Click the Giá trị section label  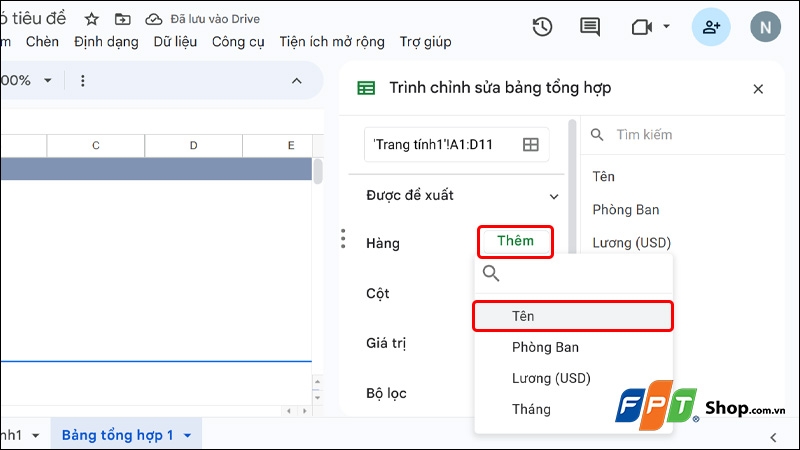(x=386, y=343)
